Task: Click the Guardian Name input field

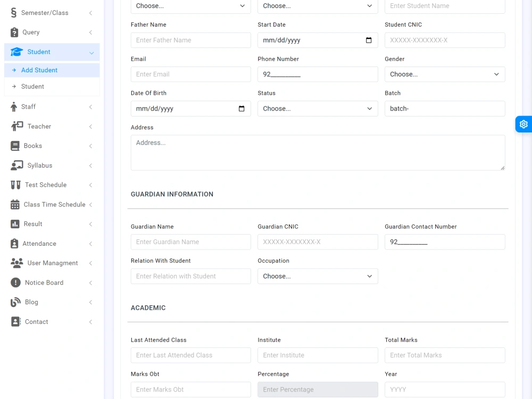Action: click(x=190, y=242)
